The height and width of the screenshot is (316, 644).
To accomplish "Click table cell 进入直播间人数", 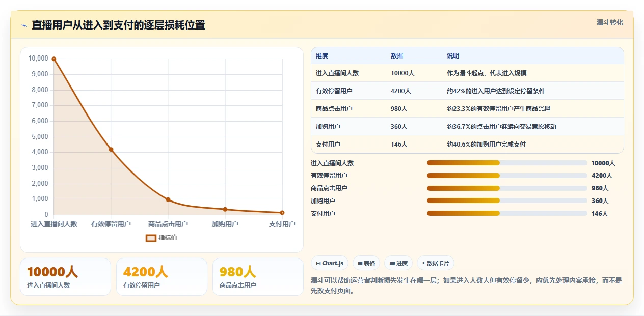I will 337,73.
